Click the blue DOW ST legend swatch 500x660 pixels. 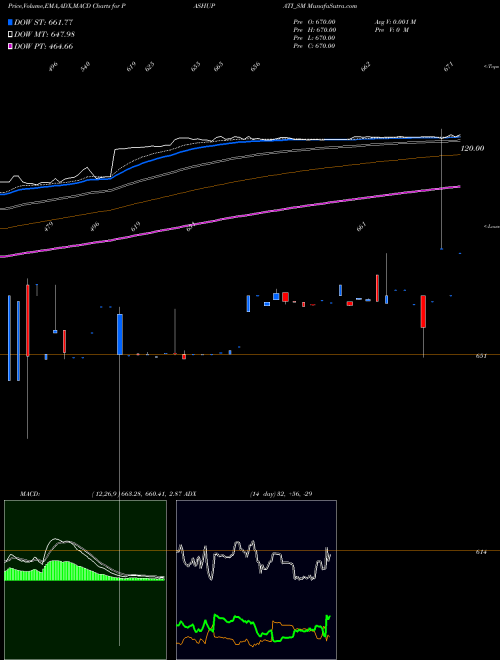tap(10, 22)
